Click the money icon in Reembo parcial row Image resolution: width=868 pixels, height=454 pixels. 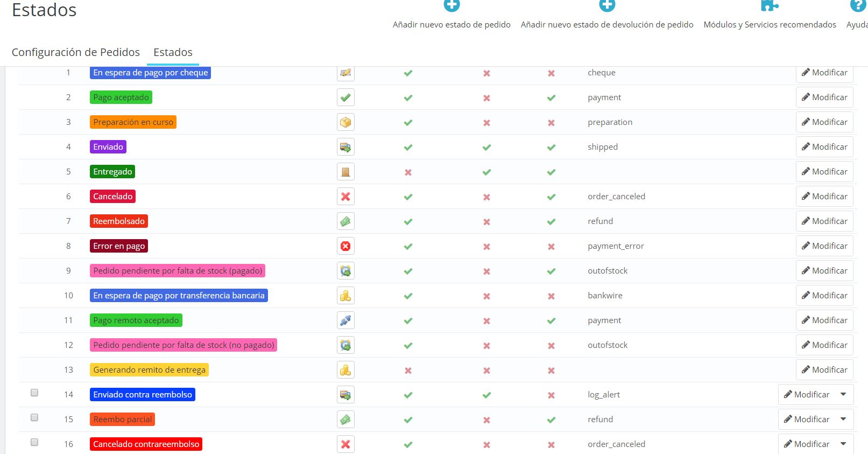(x=345, y=420)
